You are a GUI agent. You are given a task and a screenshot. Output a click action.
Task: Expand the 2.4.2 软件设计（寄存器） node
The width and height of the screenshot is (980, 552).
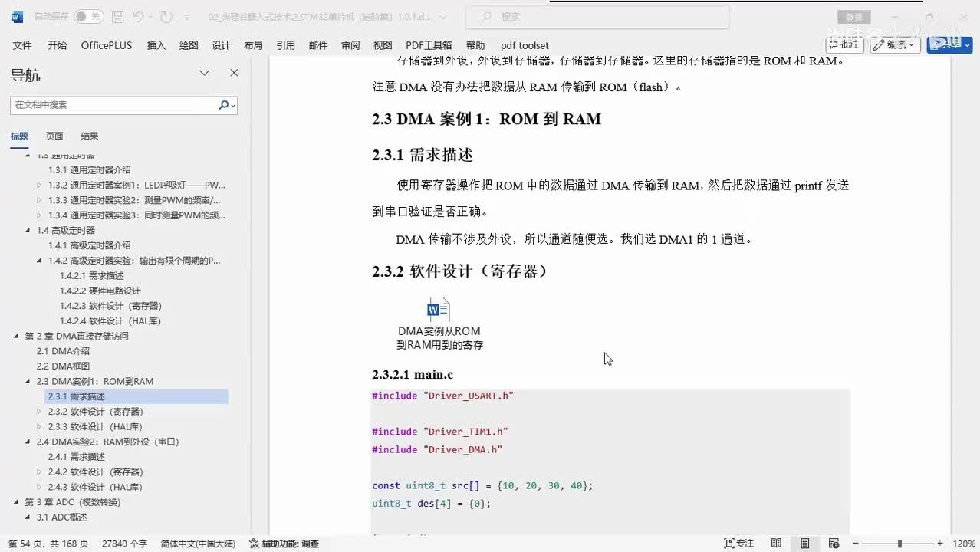[x=39, y=472]
